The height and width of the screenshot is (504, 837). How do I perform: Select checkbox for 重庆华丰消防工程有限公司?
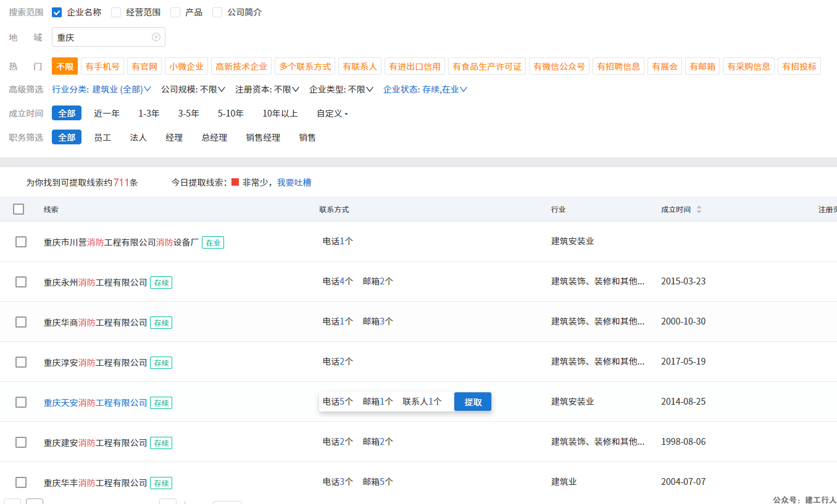[21, 482]
